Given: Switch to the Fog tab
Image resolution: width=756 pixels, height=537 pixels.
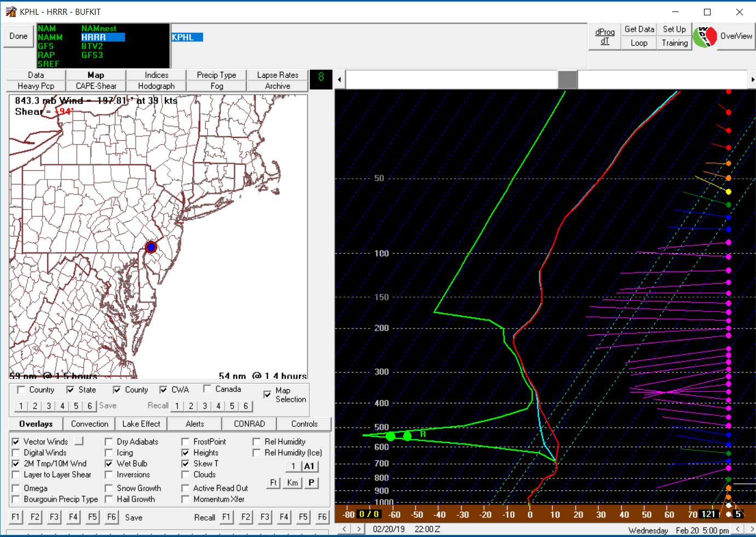Looking at the screenshot, I should point(217,86).
